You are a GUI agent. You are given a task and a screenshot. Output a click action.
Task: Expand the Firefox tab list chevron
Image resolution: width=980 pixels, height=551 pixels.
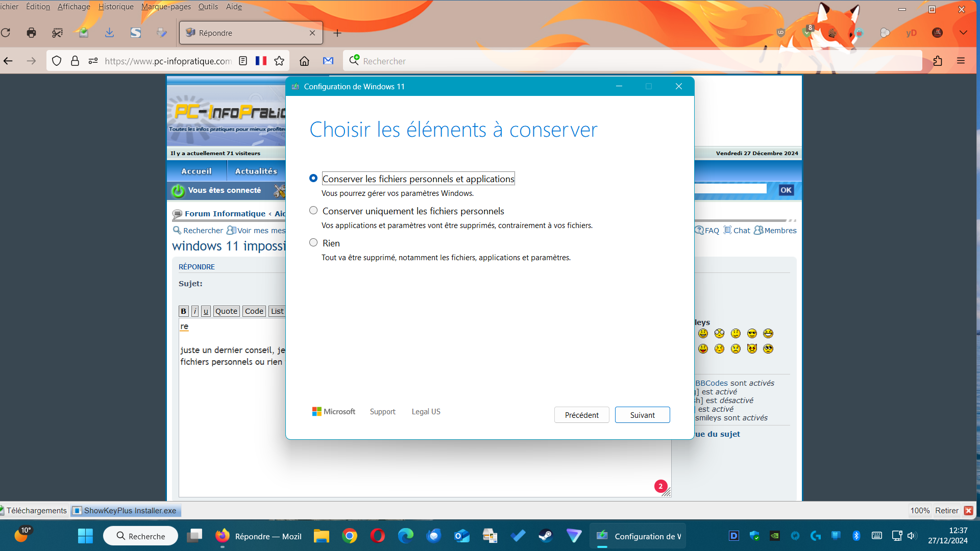[x=963, y=33]
